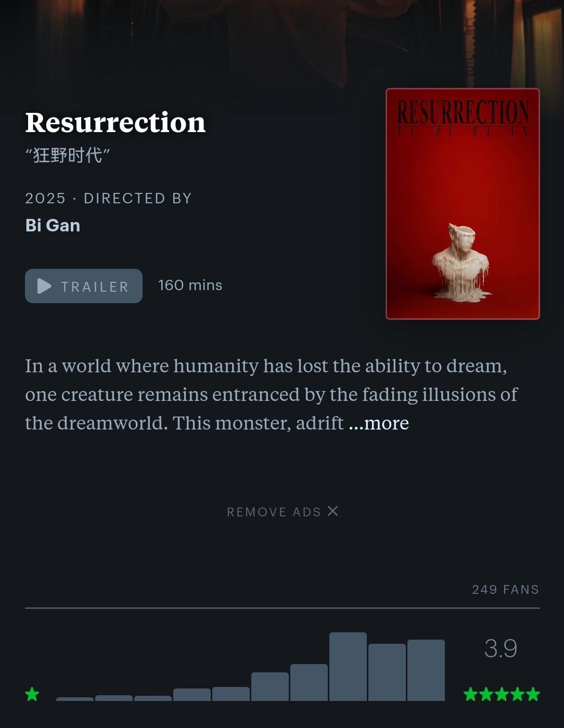This screenshot has height=728, width=564.
Task: Open films from the year 2025
Action: click(x=45, y=198)
